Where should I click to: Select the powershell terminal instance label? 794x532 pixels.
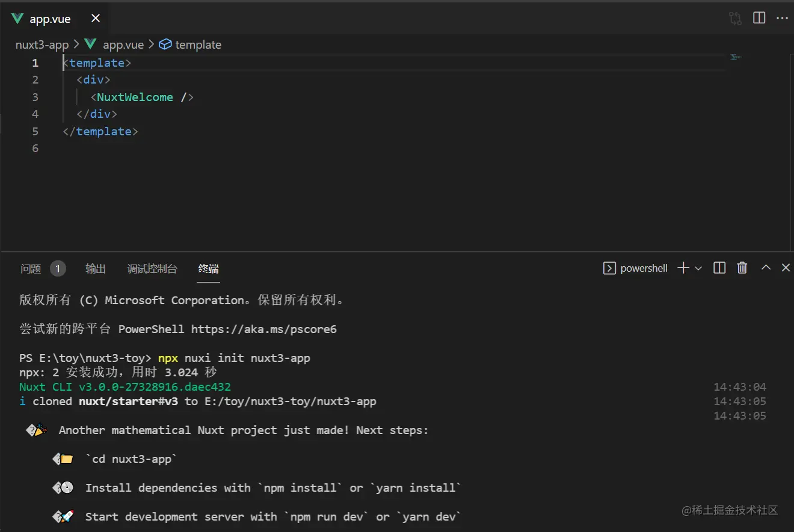(x=636, y=268)
